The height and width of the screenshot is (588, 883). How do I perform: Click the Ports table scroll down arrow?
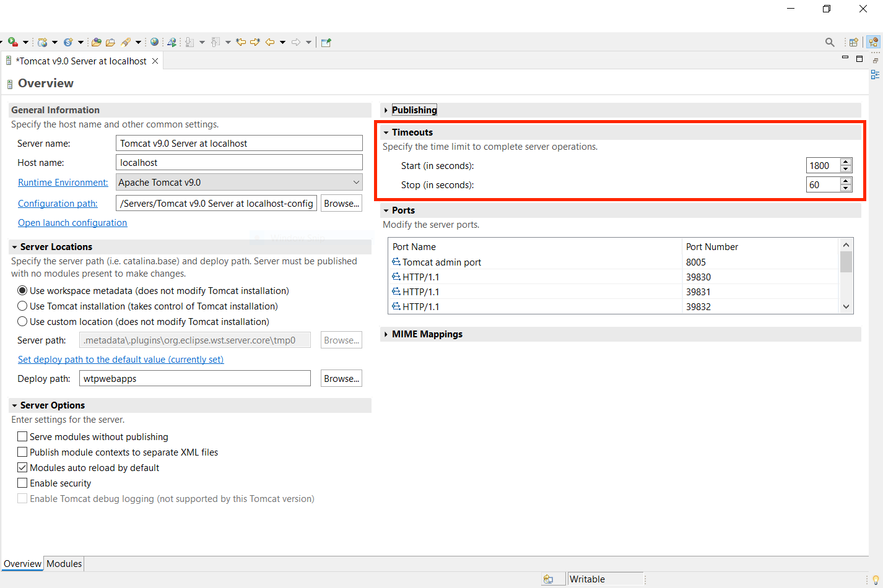tap(846, 306)
